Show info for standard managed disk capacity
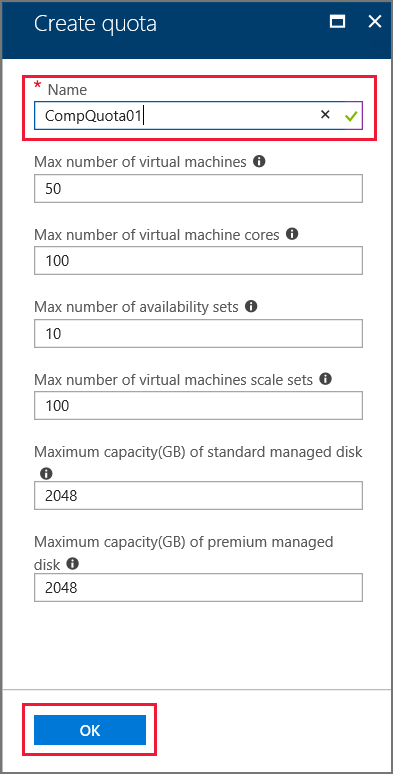The width and height of the screenshot is (393, 774). (46, 474)
